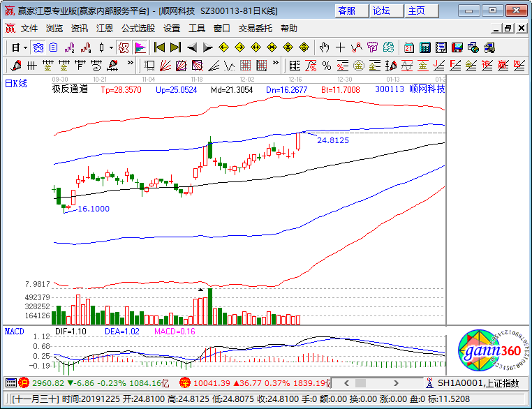Click the SH1A0001,上证指数 status entry
This screenshot has width=532, height=409.
(478, 383)
